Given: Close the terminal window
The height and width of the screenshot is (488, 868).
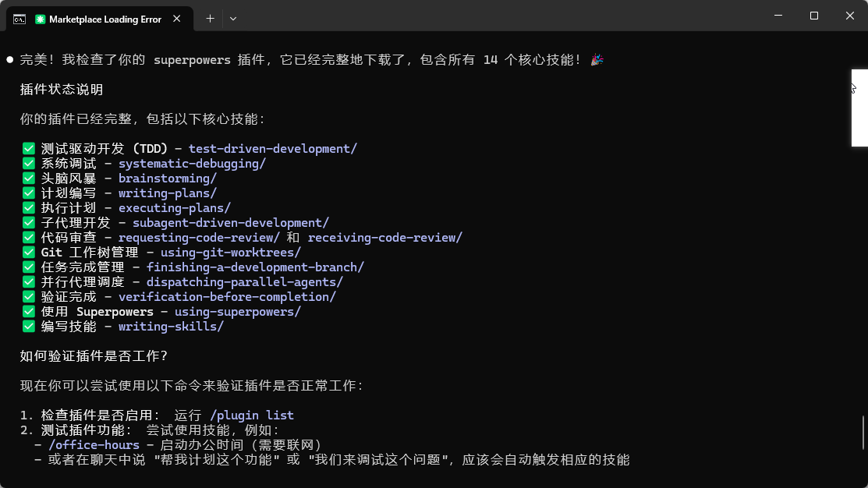Looking at the screenshot, I should 850,16.
